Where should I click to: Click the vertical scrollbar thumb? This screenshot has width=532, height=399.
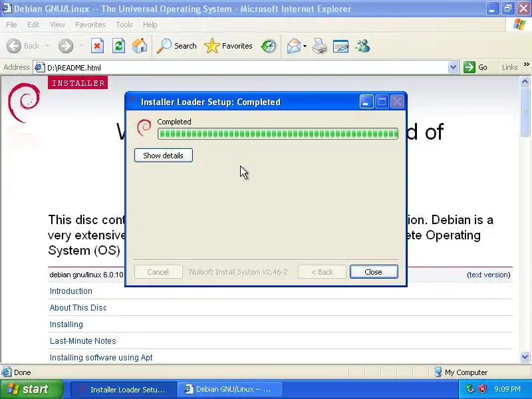tap(525, 111)
